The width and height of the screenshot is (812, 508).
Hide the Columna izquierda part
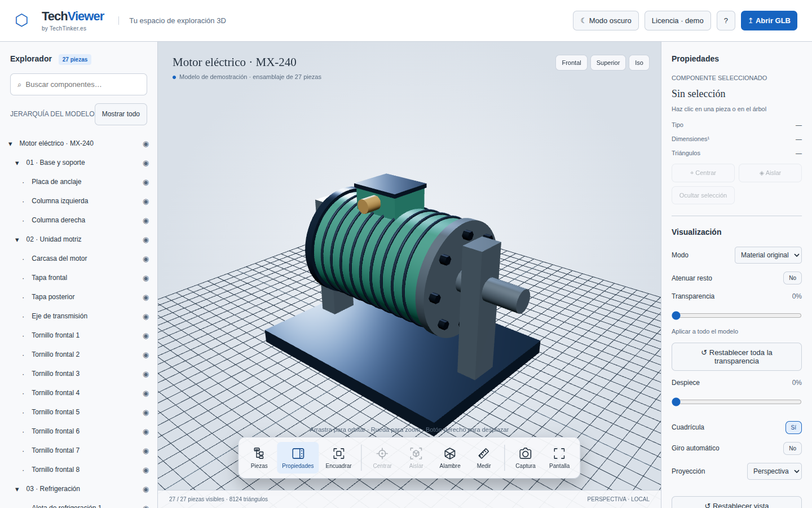[x=145, y=202]
